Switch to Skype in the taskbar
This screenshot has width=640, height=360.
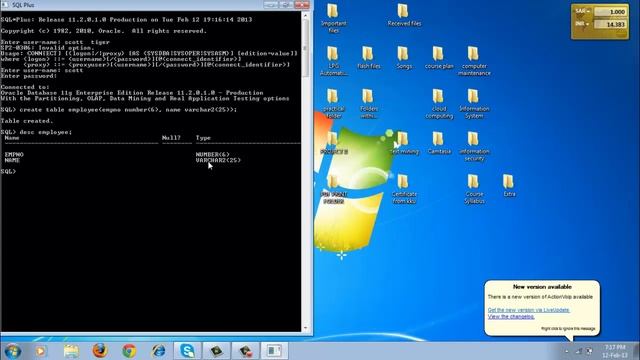187,351
